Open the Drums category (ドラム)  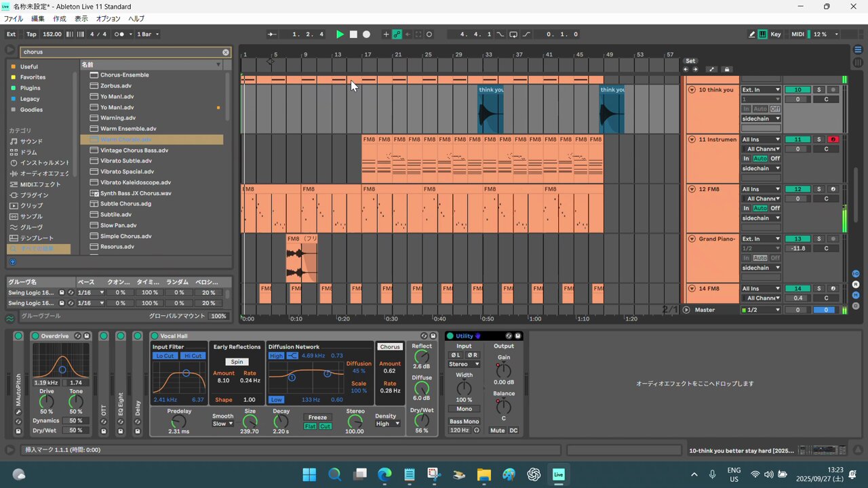coord(28,152)
